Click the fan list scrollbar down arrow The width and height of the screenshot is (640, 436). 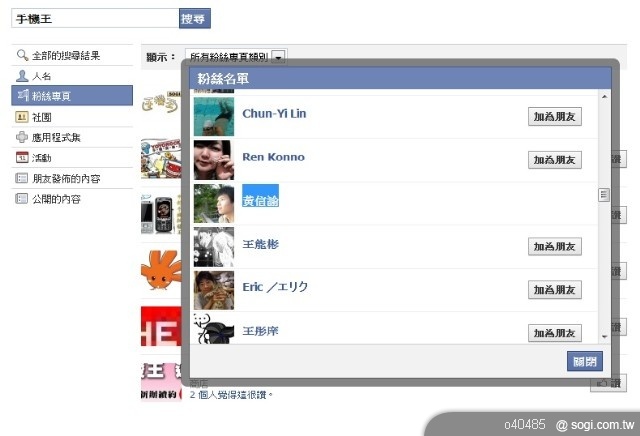tap(604, 337)
